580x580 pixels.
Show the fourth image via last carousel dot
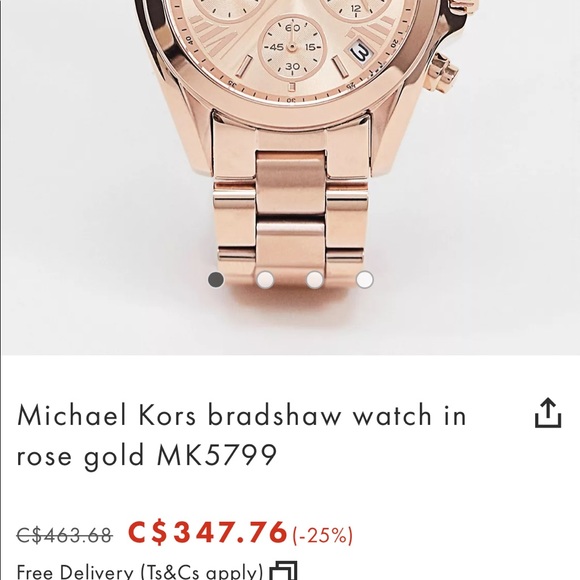pos(364,279)
